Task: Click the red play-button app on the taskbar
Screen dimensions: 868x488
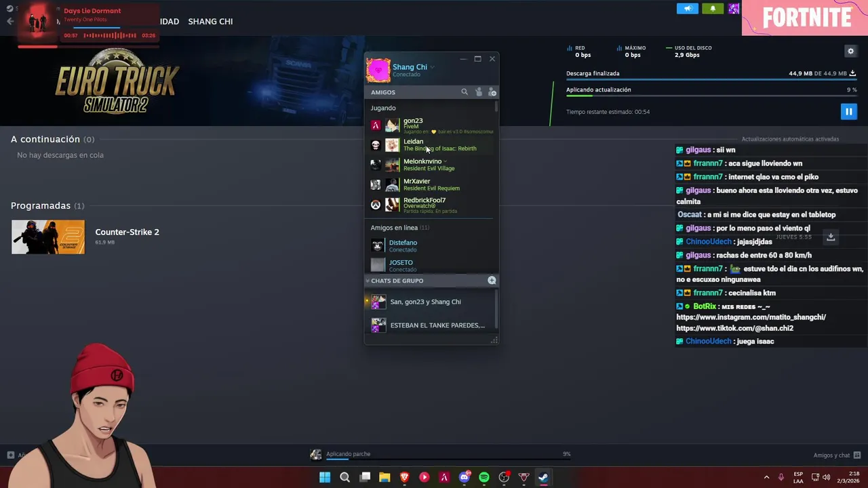Action: tap(425, 477)
